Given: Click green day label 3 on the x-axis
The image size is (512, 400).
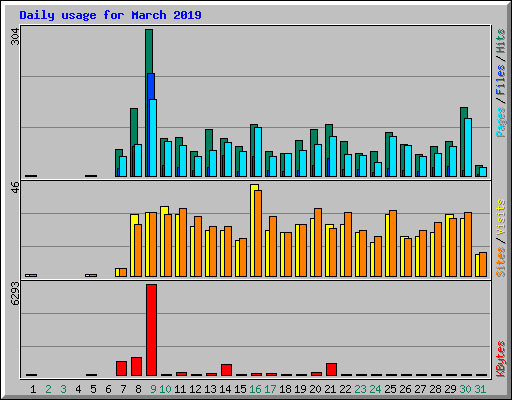Looking at the screenshot, I should [63, 389].
